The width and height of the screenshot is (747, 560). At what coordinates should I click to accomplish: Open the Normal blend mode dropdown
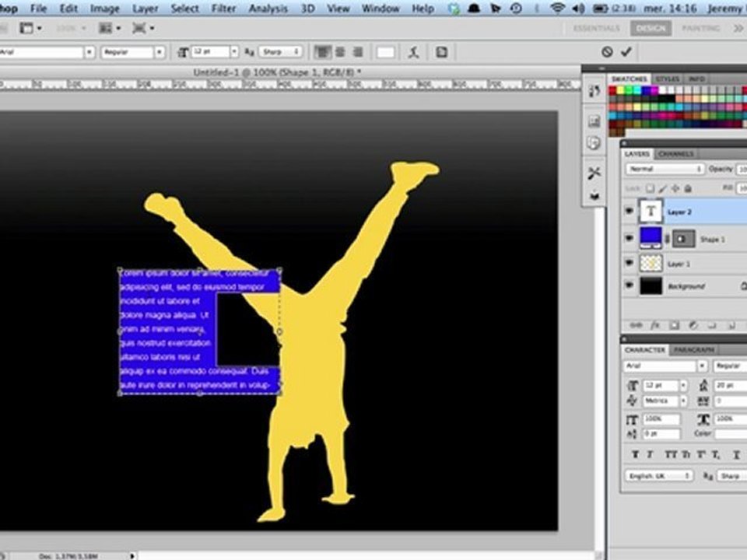point(665,169)
